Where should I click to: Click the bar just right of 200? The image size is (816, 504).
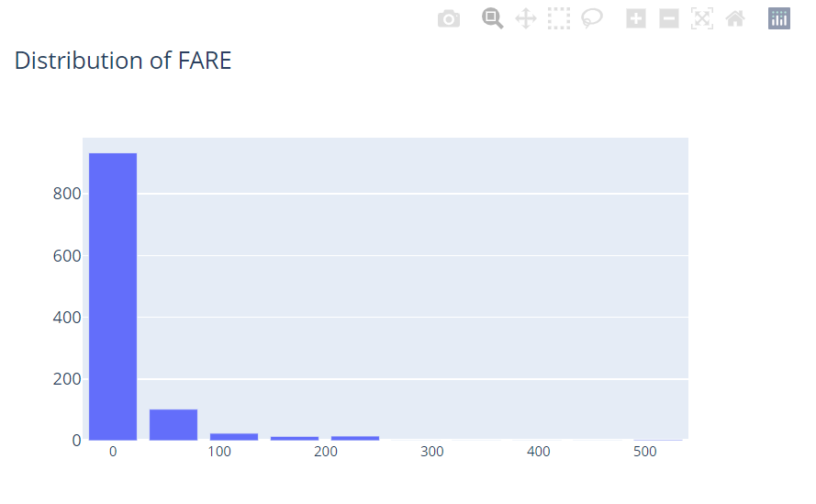(355, 438)
